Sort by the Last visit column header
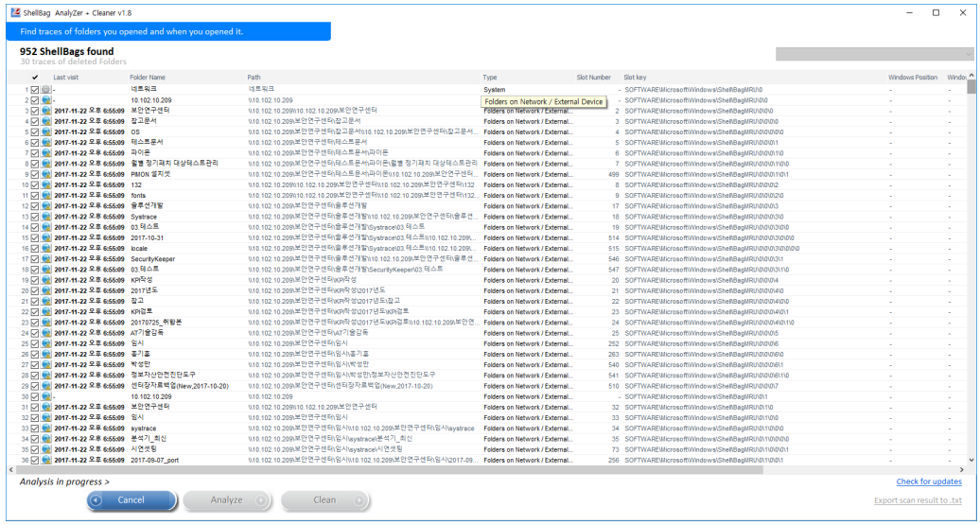Image resolution: width=980 pixels, height=525 pixels. tap(65, 78)
